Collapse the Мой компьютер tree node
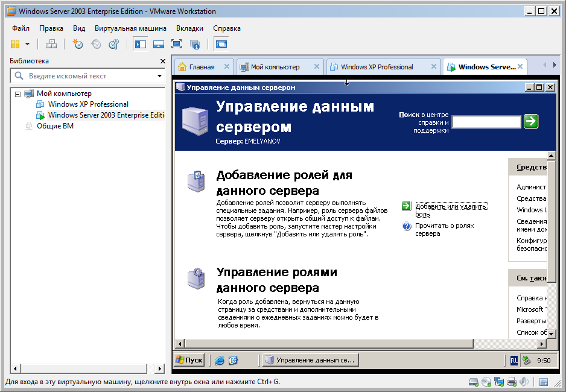 pos(17,93)
